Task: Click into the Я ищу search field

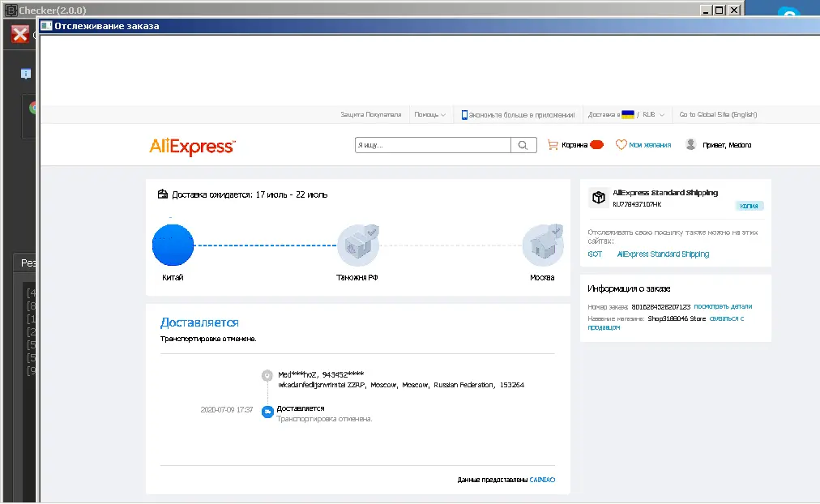Action: 433,145
